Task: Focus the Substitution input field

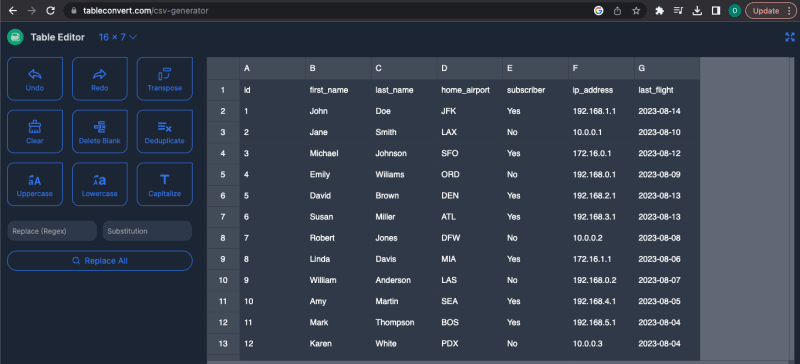Action: point(147,231)
